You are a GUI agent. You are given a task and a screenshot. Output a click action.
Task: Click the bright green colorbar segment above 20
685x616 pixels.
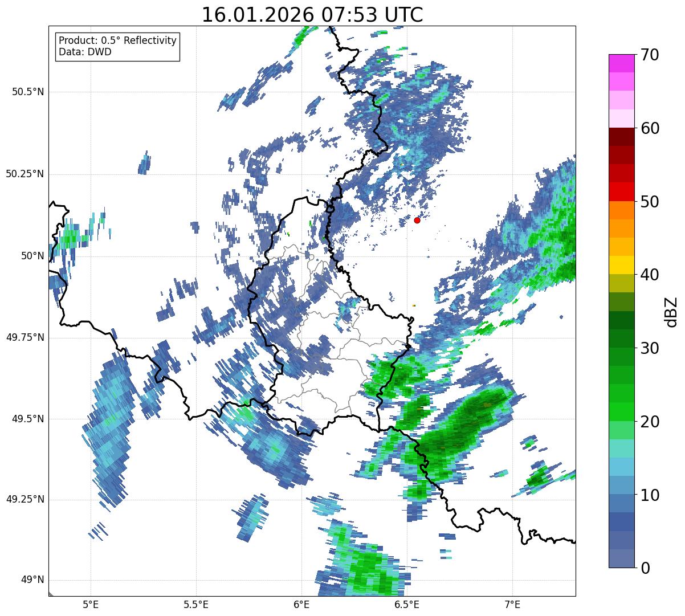coord(621,411)
